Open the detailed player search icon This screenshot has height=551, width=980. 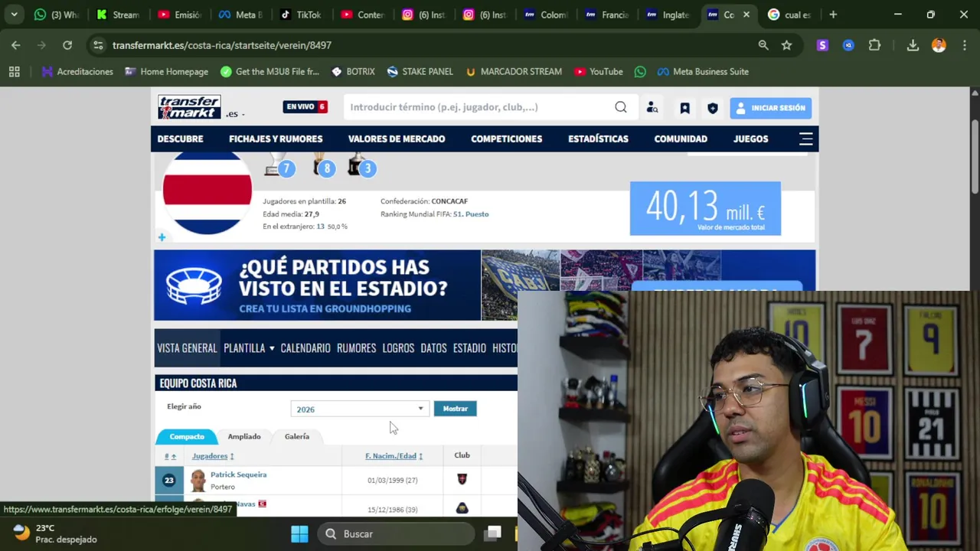click(652, 108)
